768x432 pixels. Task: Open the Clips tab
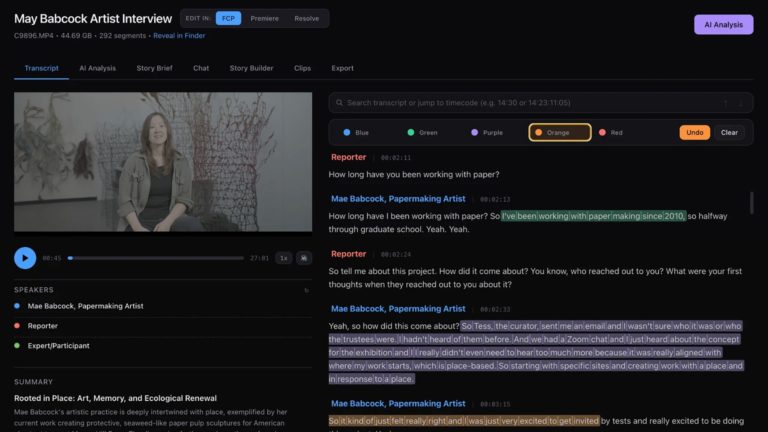[302, 68]
